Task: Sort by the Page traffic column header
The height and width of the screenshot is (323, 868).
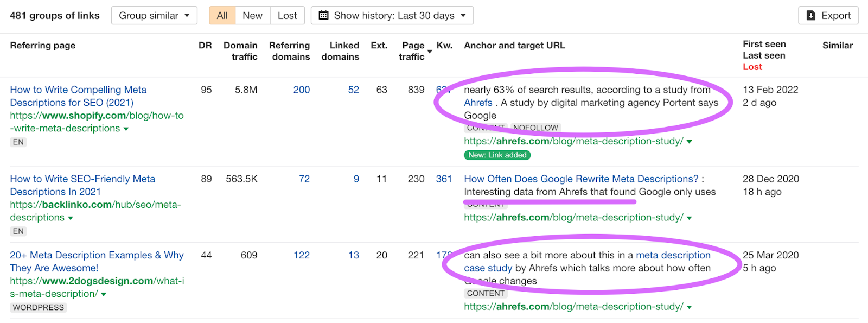Action: 413,51
